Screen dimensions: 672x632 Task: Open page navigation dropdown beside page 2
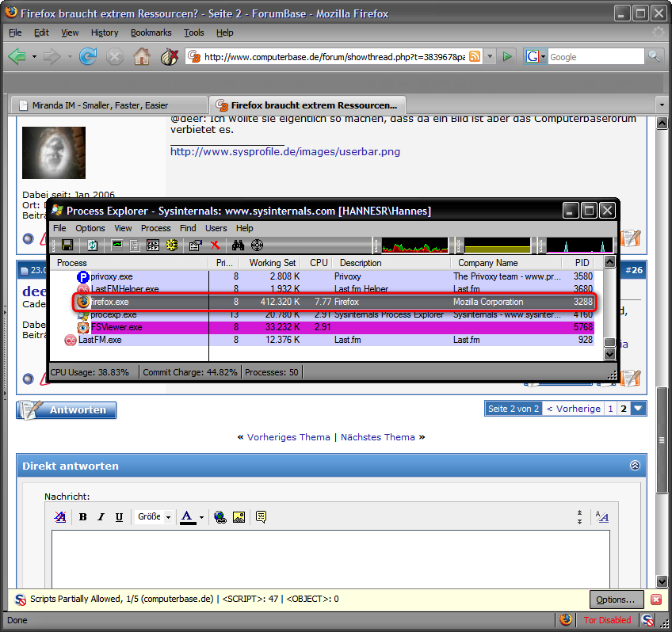[x=638, y=409]
